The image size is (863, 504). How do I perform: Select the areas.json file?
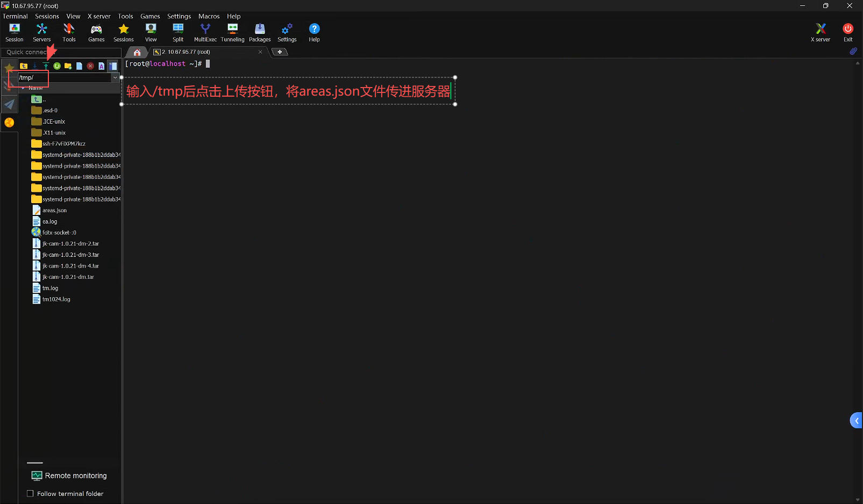[x=54, y=211]
